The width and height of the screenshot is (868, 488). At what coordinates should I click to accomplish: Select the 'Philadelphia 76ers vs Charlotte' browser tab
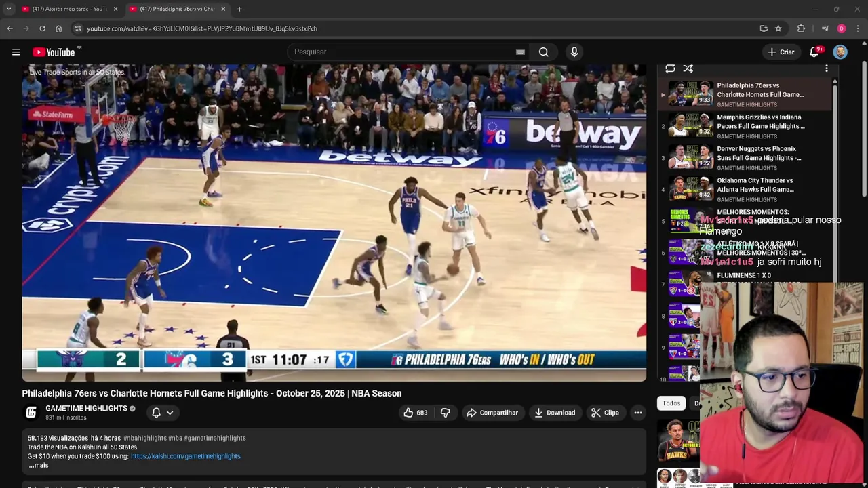[x=176, y=9]
